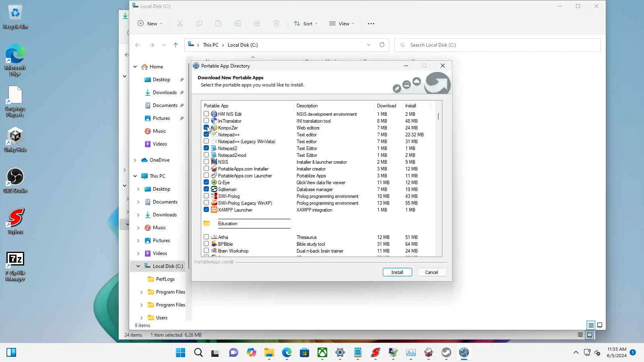Click This PC breadcrumb in address bar
Screen dimensions: 644x362
pos(211,45)
